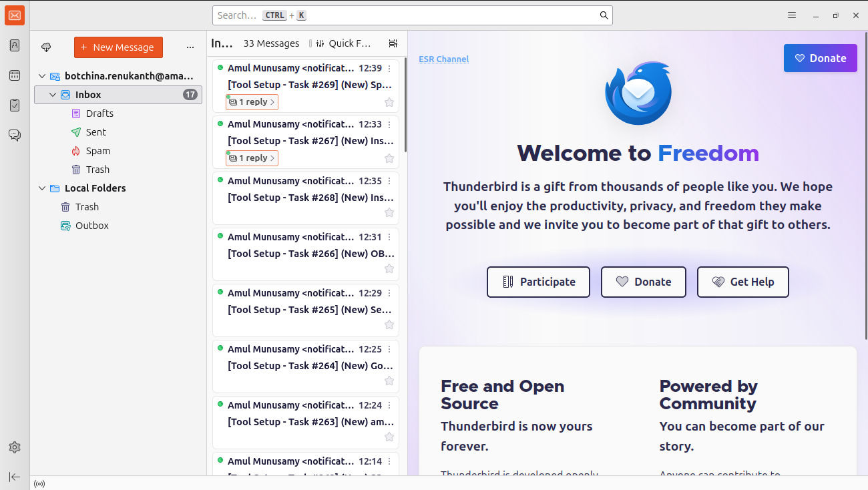Follow the ESR Channel link
This screenshot has width=868, height=490.
(x=443, y=59)
